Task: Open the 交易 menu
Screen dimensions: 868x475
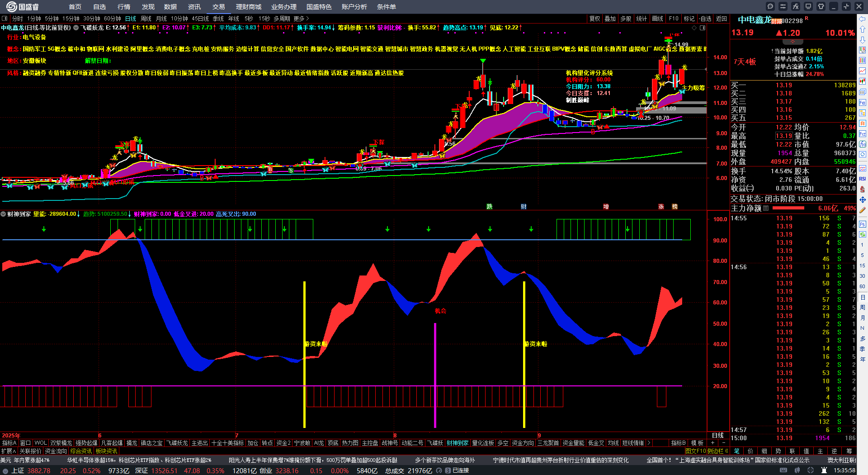Action: (x=219, y=7)
